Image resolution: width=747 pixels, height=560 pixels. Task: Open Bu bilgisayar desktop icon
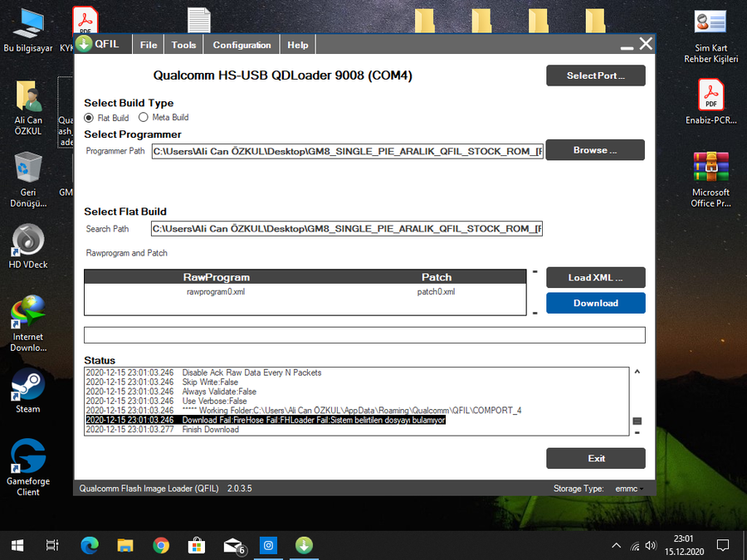coord(28,30)
